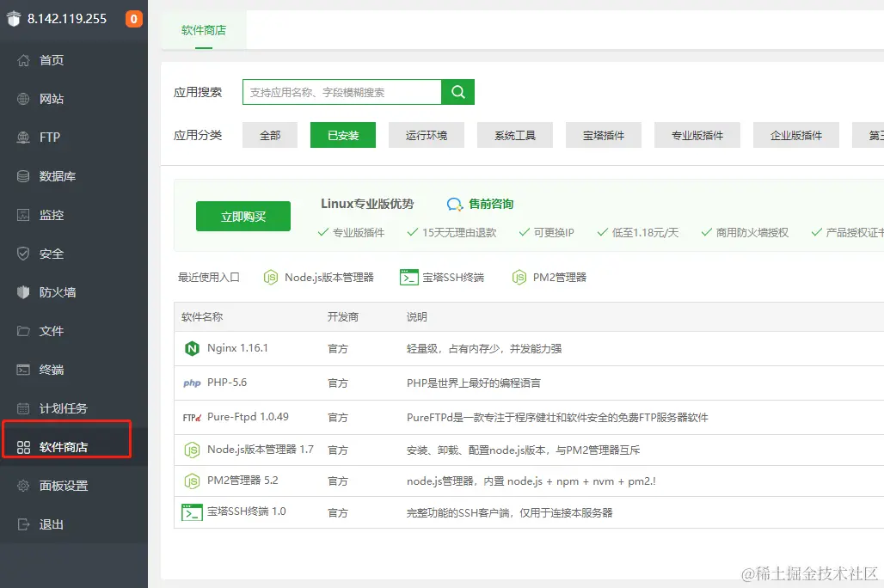The image size is (884, 588).
Task: Click the Pure-Ftpd 1.0.49 software name
Action: point(248,417)
